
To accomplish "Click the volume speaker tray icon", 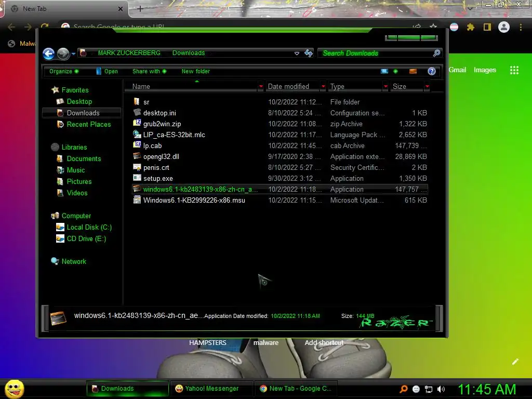I will pyautogui.click(x=441, y=389).
